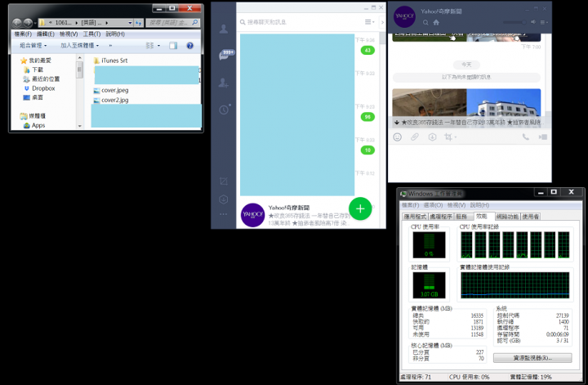Open 檔案(F) menu in Explorer
The width and height of the screenshot is (588, 385).
click(23, 34)
